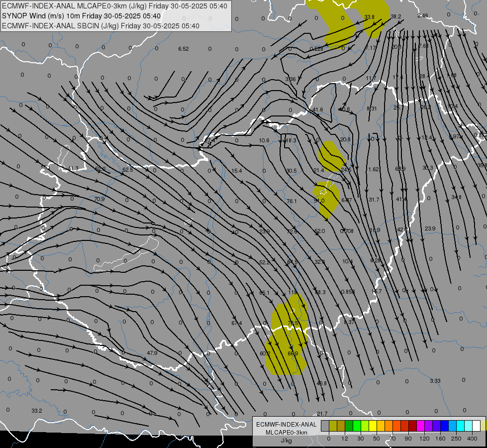Click the map value 30.3
Screen dimensions: 487x448
pos(428,168)
